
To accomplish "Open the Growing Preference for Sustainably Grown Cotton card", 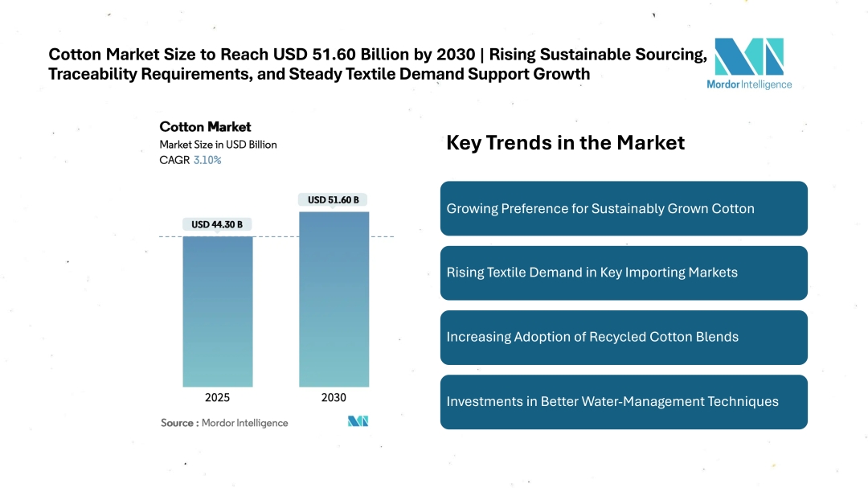I will (x=624, y=208).
